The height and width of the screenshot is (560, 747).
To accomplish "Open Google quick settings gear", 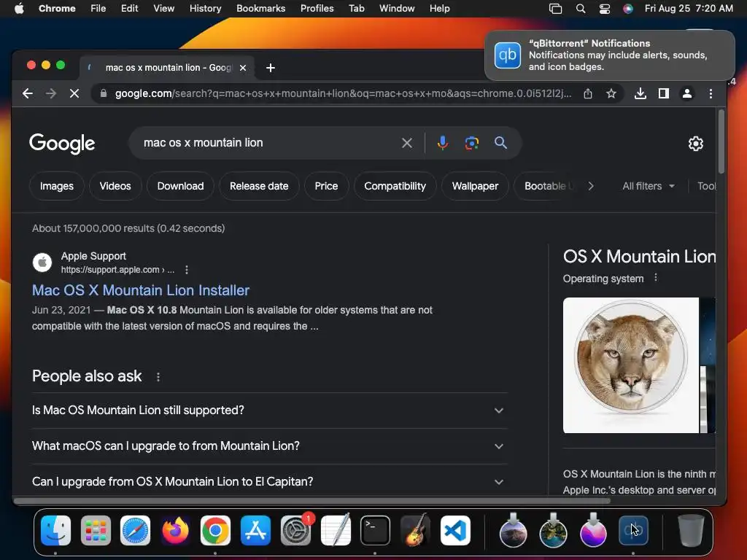I will [x=695, y=144].
